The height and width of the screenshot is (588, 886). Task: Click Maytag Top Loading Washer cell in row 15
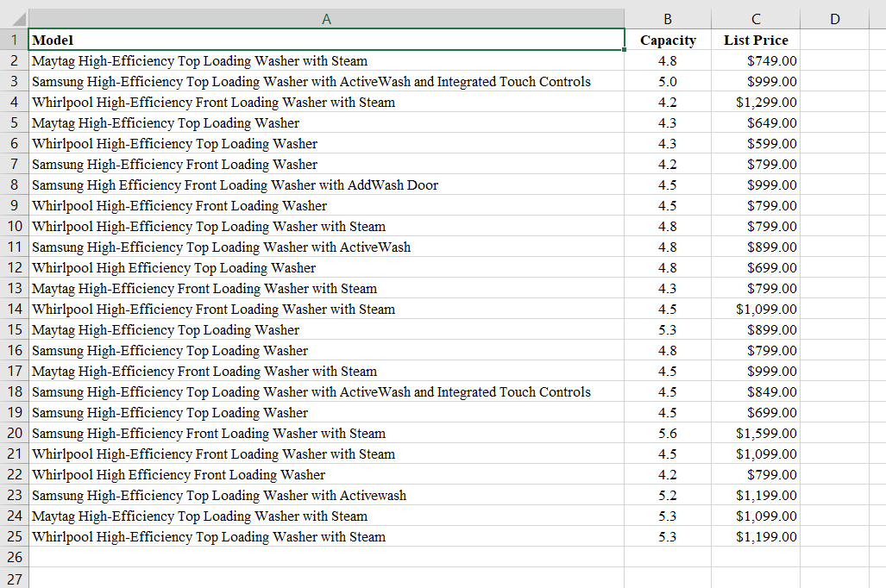click(x=326, y=330)
